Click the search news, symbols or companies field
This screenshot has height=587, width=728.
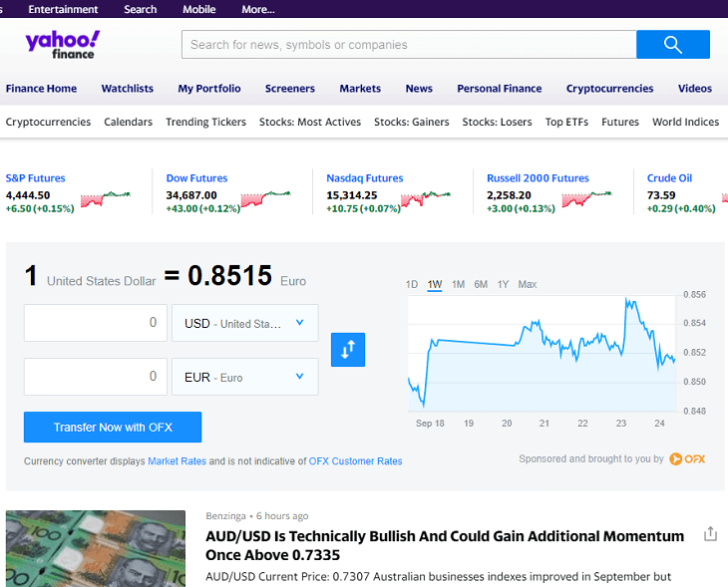pyautogui.click(x=409, y=45)
